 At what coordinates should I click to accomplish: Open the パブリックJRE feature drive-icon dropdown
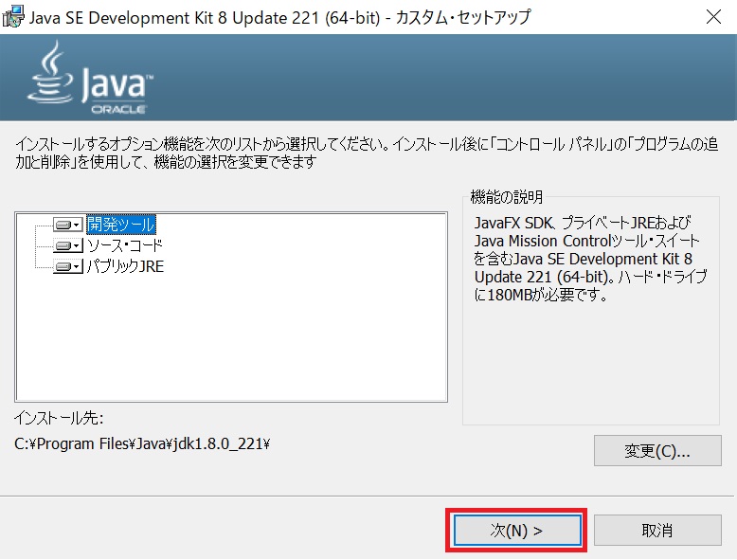[68, 266]
